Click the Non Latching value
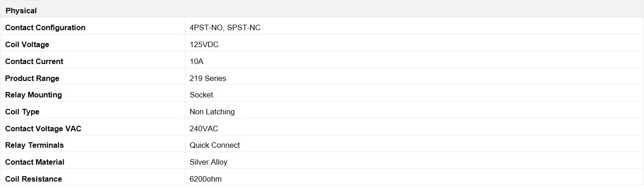This screenshot has height=188, width=644. coord(212,112)
